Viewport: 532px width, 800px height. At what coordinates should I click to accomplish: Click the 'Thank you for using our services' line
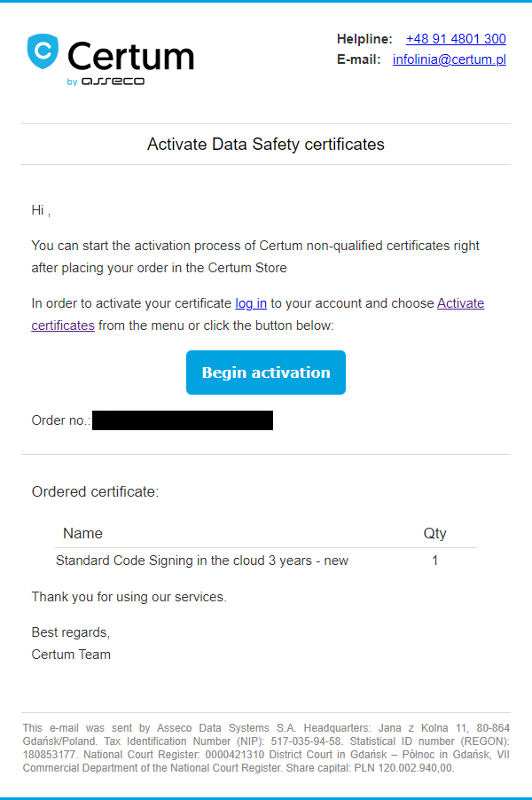click(x=129, y=597)
